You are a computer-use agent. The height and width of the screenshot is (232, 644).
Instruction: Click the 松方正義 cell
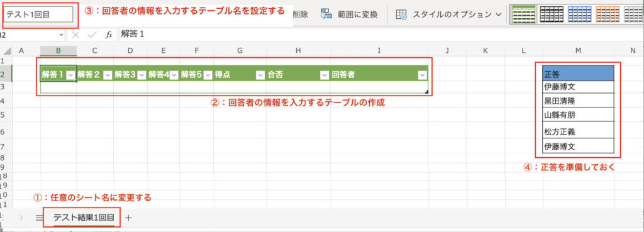coord(579,130)
